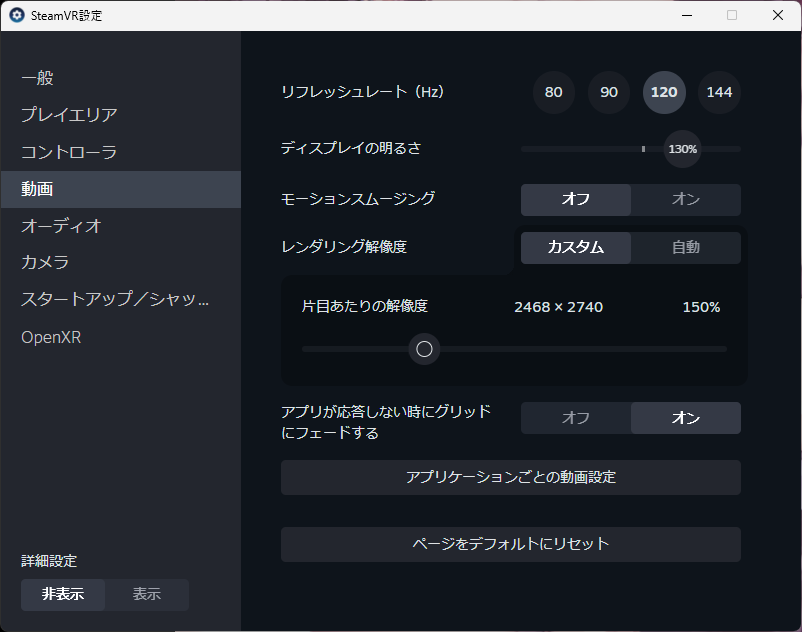This screenshot has height=632, width=802.
Task: Set refresh rate to 90 Hz
Action: [609, 93]
